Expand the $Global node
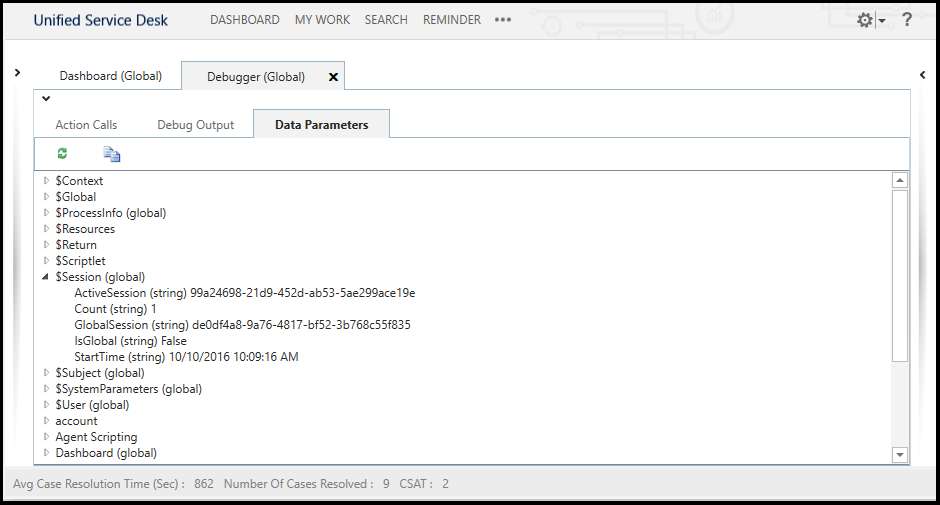 46,197
